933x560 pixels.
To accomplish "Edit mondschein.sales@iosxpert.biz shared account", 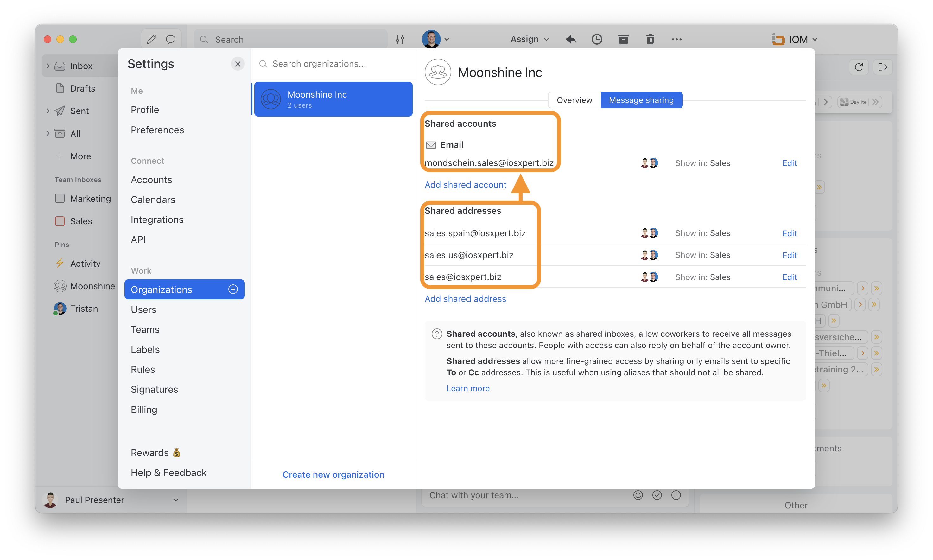I will click(x=789, y=163).
